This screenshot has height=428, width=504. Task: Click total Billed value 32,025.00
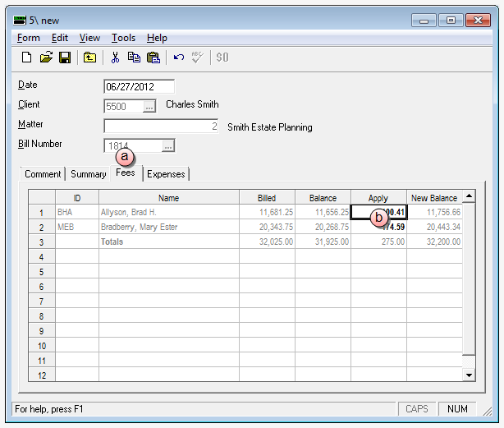pos(267,242)
